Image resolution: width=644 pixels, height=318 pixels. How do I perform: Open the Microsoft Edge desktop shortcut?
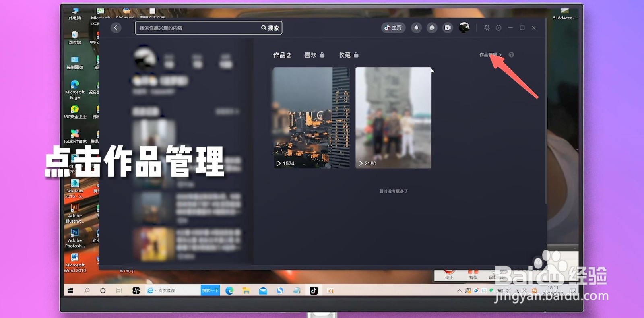tap(75, 89)
